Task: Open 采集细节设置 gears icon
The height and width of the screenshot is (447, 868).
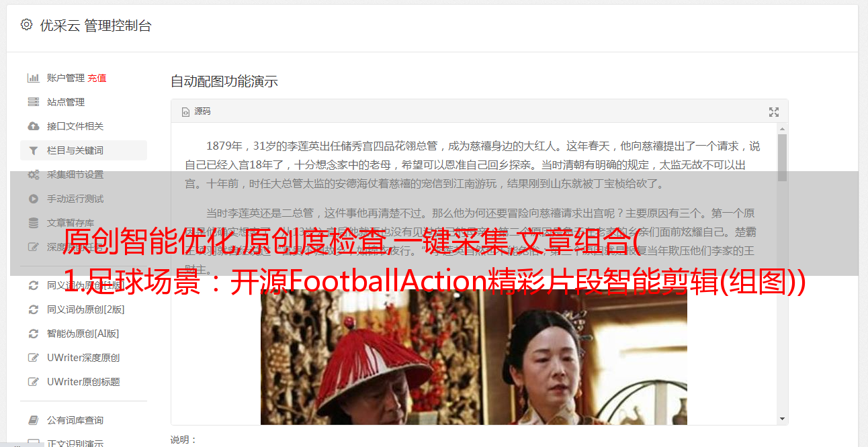Action: click(33, 175)
